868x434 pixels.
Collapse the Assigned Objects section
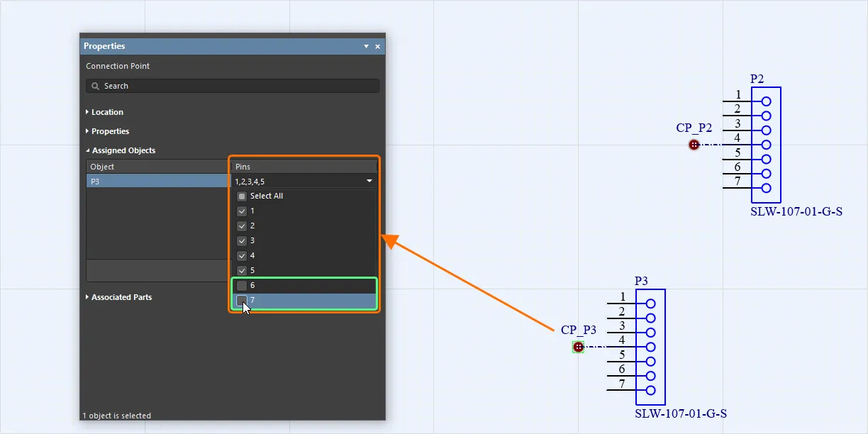(x=120, y=150)
